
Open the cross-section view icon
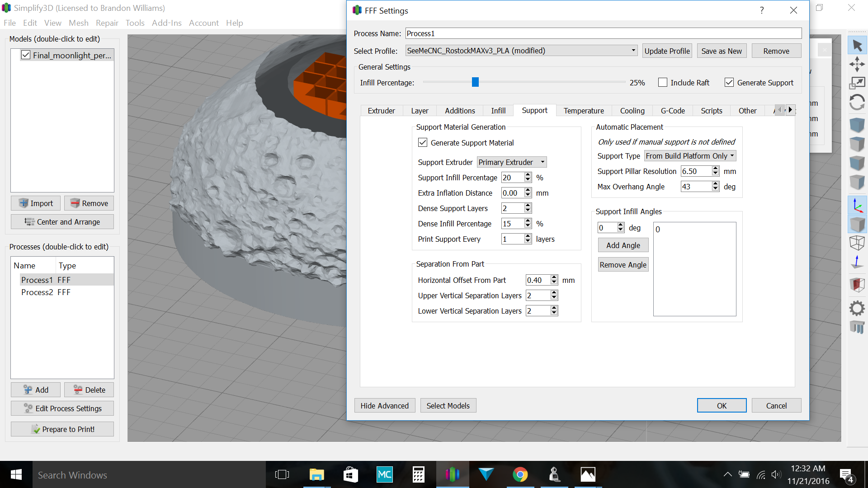click(857, 284)
